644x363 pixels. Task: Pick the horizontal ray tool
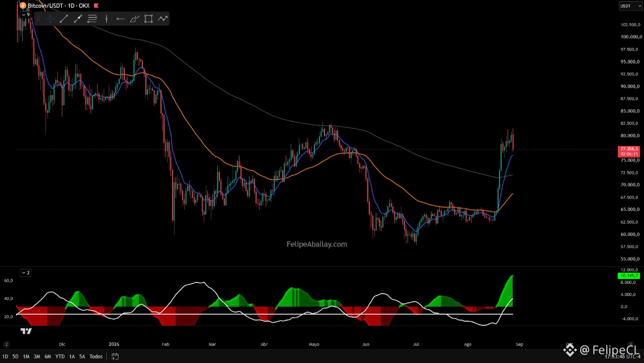click(120, 19)
